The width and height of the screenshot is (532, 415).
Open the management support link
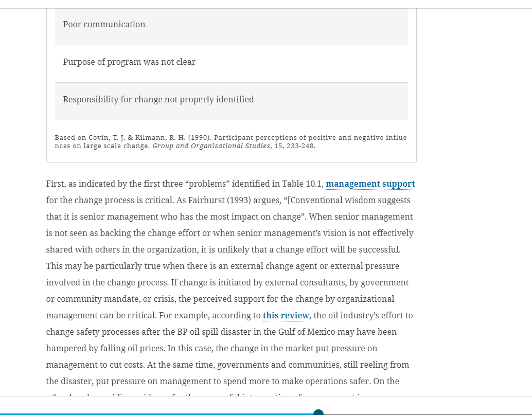[x=370, y=184]
